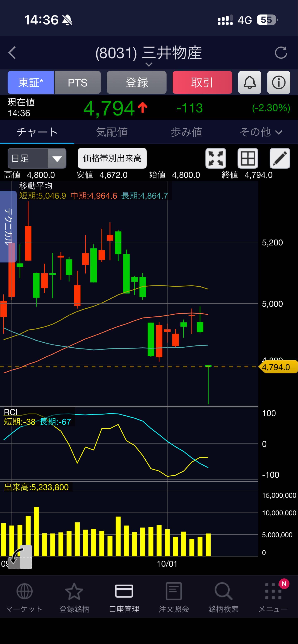Tap the 長期:4,864.7 moving average value
This screenshot has height=644, width=298.
[x=144, y=196]
